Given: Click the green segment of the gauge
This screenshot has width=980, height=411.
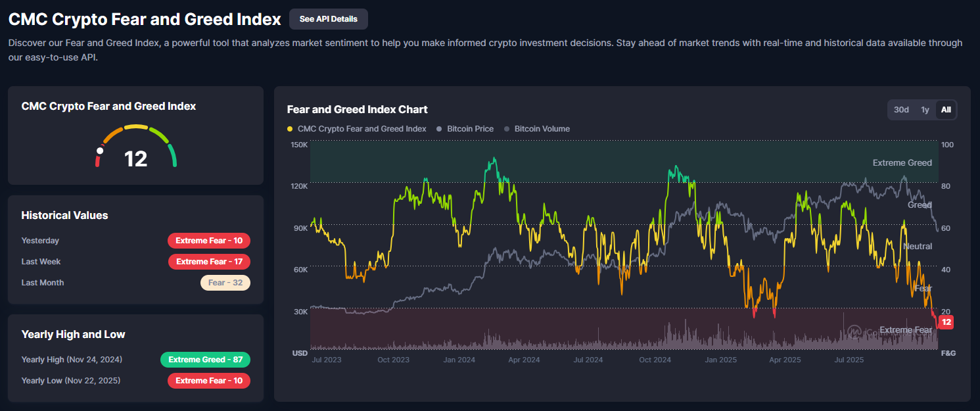Looking at the screenshot, I should [172, 156].
